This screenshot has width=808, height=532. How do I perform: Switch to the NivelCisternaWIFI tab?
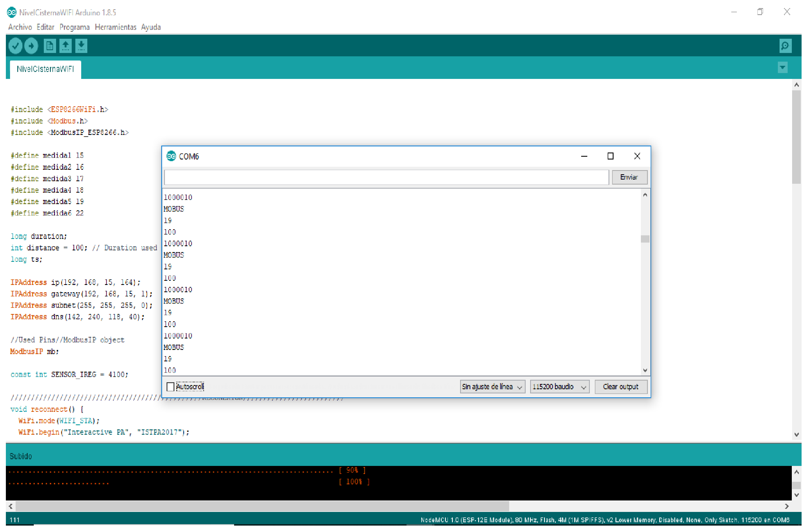pos(45,69)
